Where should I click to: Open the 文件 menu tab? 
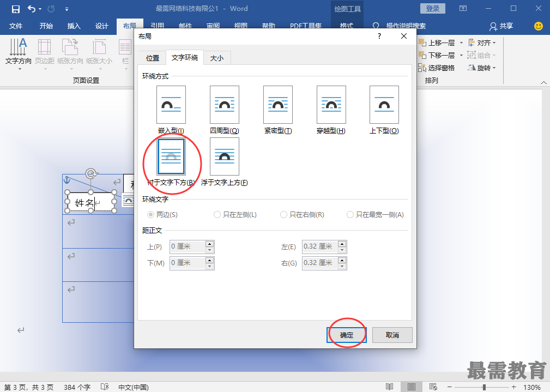[x=16, y=26]
